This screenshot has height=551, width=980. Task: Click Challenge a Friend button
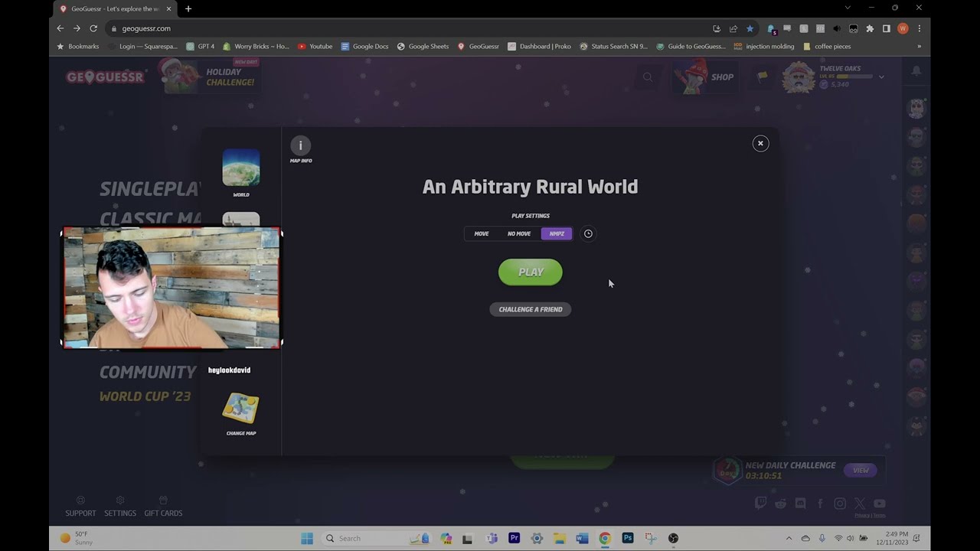coord(531,309)
